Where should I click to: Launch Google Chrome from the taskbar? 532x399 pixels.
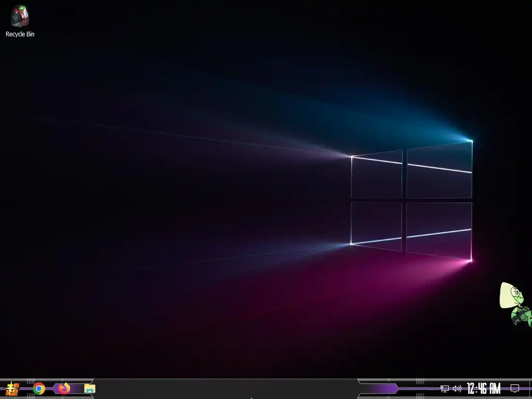point(39,389)
